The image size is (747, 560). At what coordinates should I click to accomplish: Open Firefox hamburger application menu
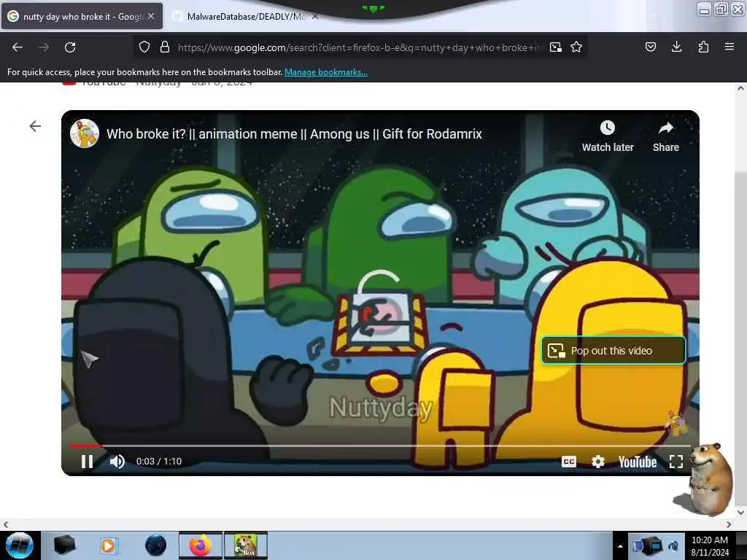(729, 47)
